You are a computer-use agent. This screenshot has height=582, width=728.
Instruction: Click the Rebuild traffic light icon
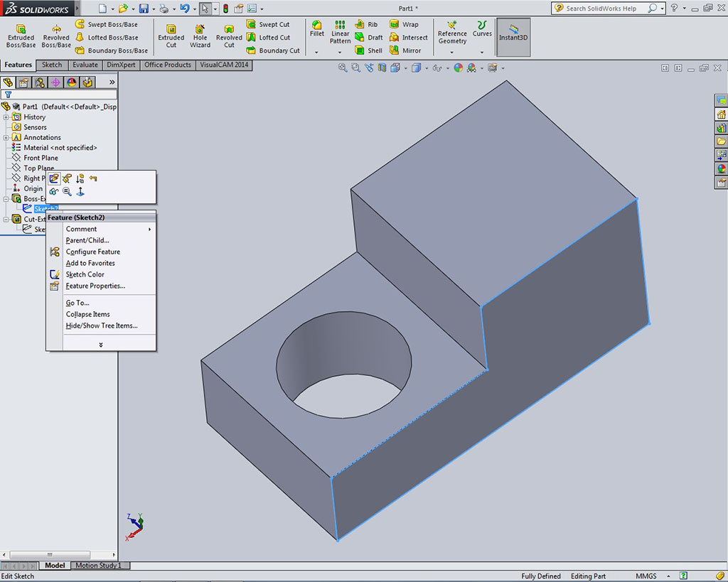point(225,9)
